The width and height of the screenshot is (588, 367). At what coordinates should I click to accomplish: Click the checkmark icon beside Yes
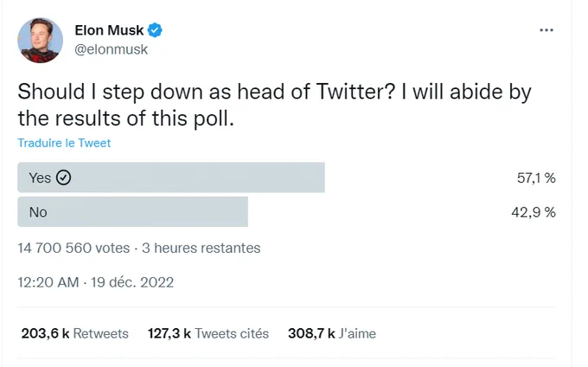pyautogui.click(x=63, y=177)
